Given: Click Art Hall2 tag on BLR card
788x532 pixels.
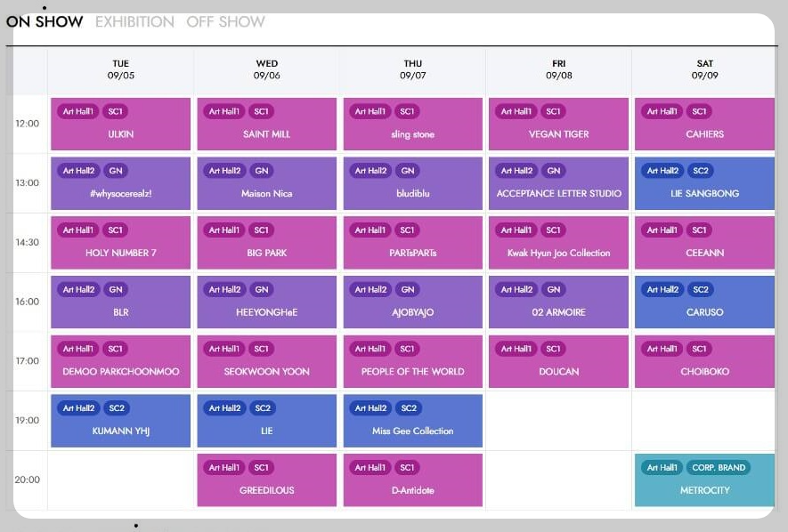Looking at the screenshot, I should point(79,290).
